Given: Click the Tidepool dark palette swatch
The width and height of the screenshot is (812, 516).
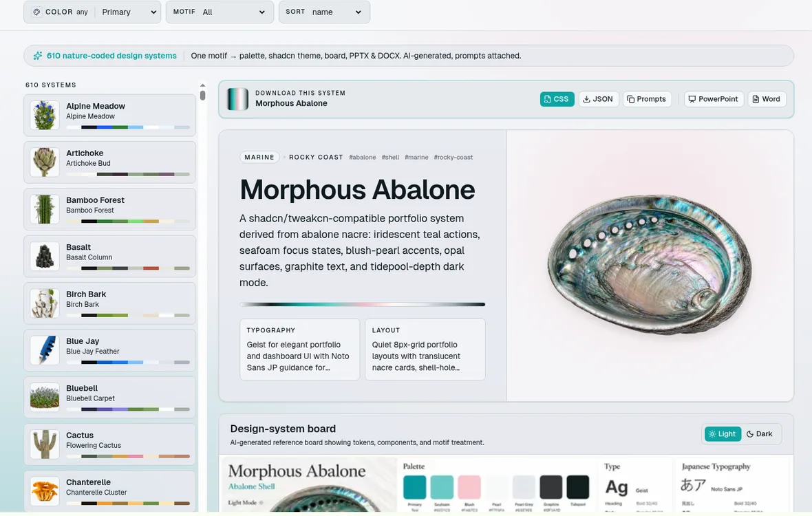Looking at the screenshot, I should (x=578, y=487).
